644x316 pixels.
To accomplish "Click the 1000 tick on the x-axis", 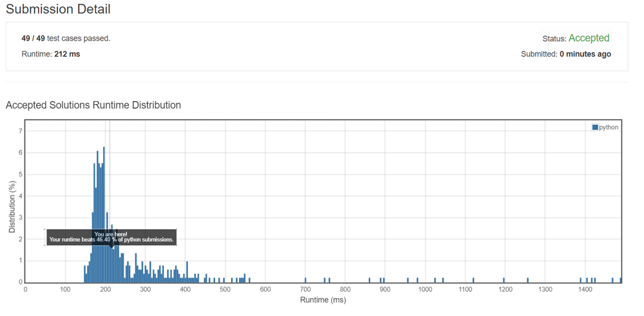I will pyautogui.click(x=425, y=290).
